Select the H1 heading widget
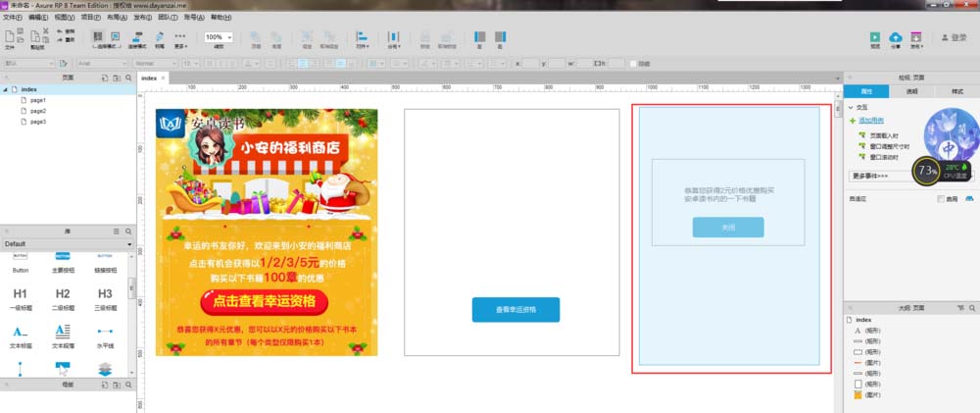Image resolution: width=980 pixels, height=413 pixels. point(21,293)
